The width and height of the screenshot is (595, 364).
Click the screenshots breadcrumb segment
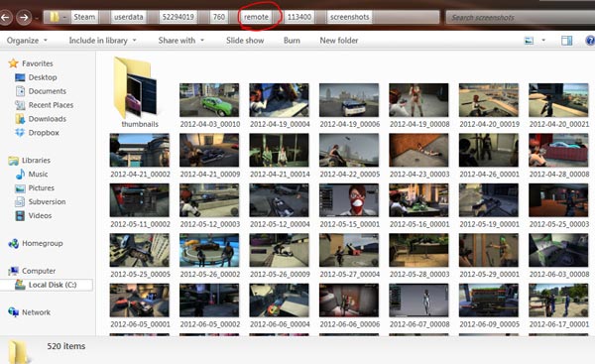point(349,17)
